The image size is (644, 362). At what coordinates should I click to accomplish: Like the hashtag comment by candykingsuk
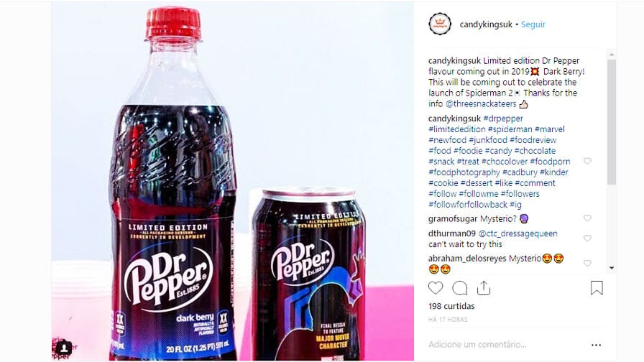tap(587, 161)
